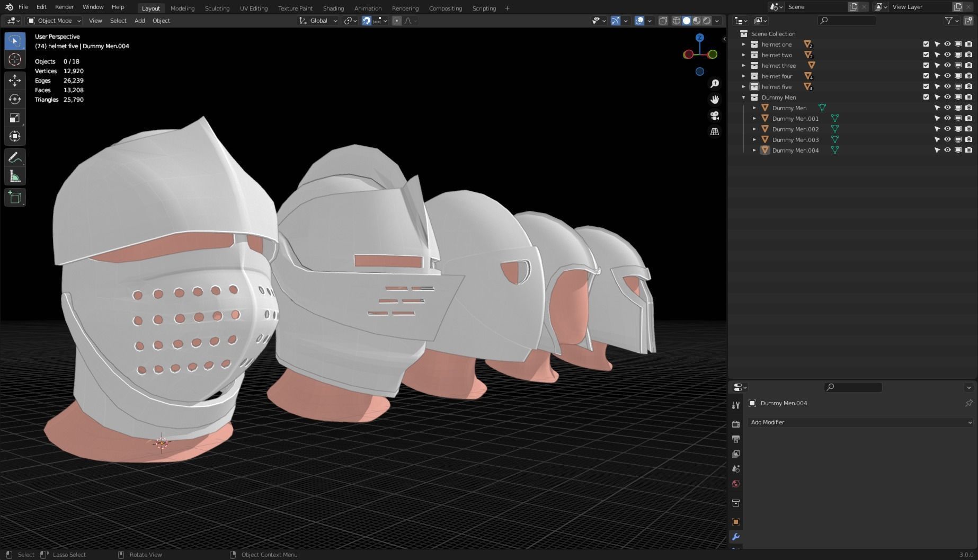The width and height of the screenshot is (978, 560).
Task: Switch perspective/orthographic grid icon
Action: tap(715, 131)
